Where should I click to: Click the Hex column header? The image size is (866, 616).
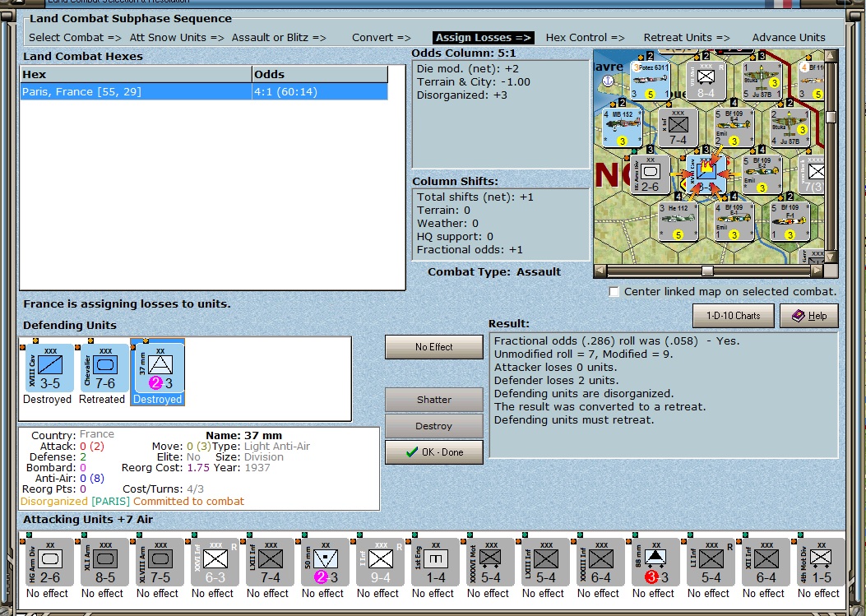pos(136,74)
